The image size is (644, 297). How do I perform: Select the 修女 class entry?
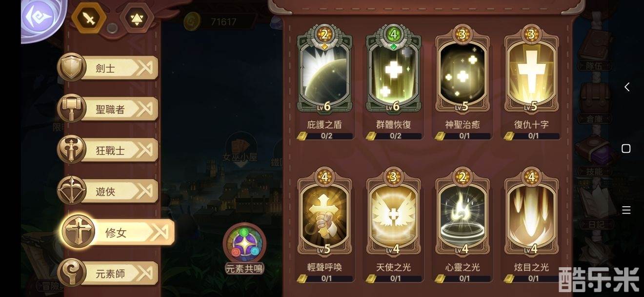pyautogui.click(x=117, y=232)
